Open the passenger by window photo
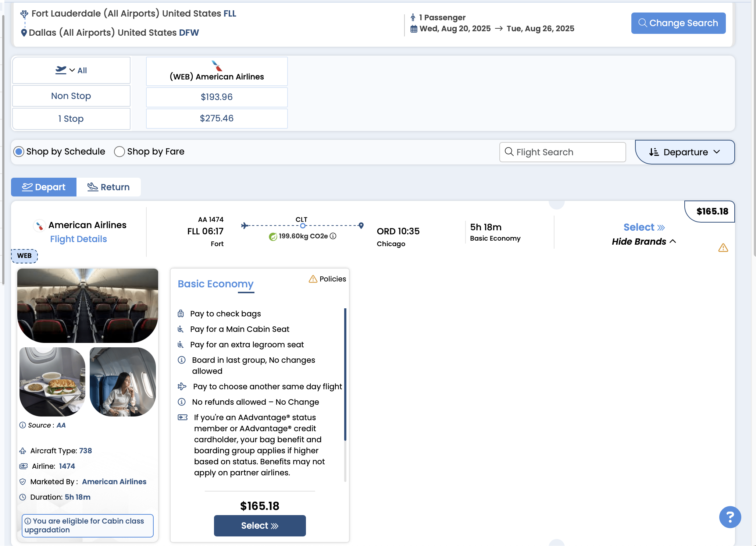 tap(123, 382)
